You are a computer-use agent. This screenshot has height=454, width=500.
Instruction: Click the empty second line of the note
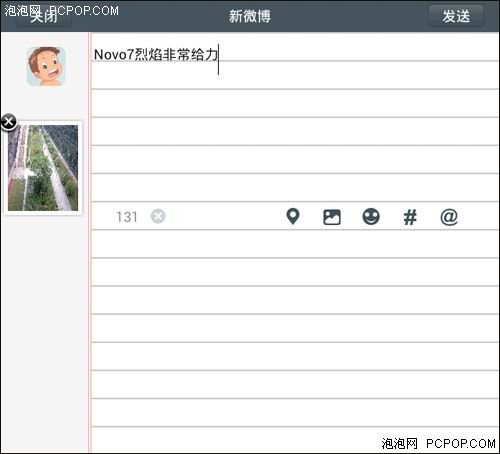[x=295, y=75]
